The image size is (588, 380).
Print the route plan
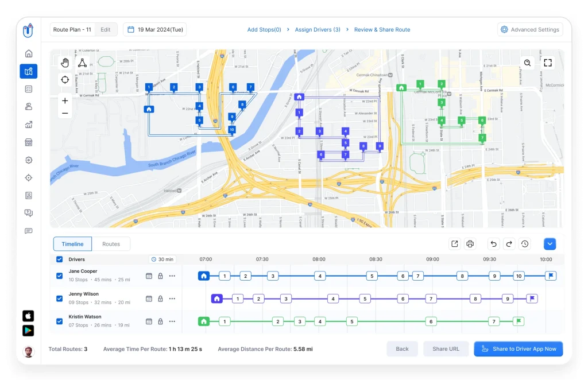click(470, 244)
